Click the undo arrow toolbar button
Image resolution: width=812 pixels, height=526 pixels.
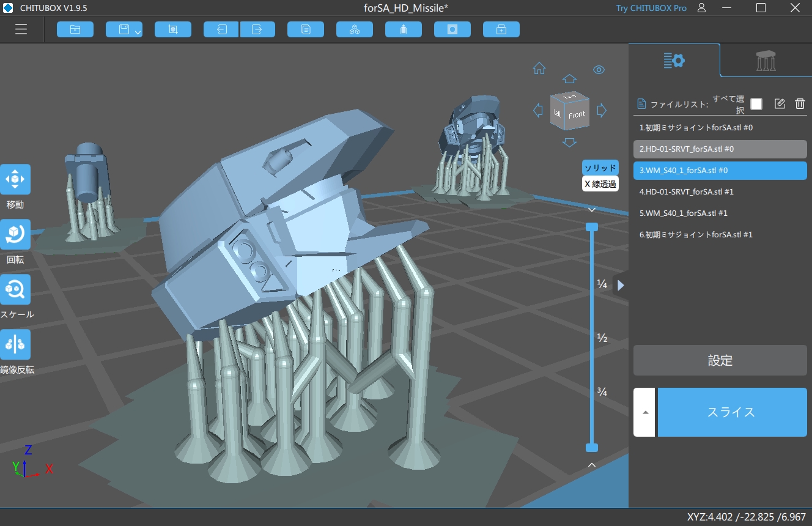(x=221, y=29)
